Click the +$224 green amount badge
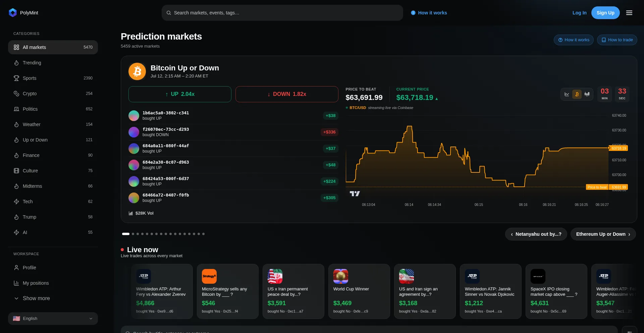Viewport: 644px width, 333px height. pos(329,181)
